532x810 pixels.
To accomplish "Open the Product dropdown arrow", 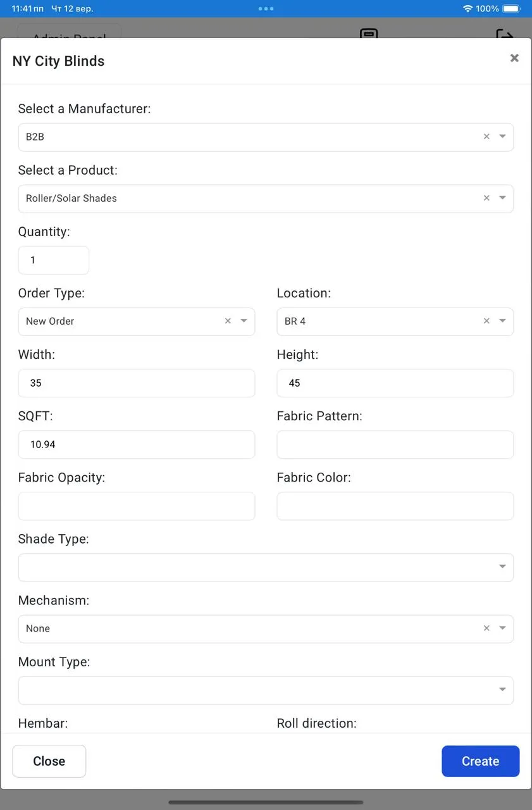I will pyautogui.click(x=502, y=198).
